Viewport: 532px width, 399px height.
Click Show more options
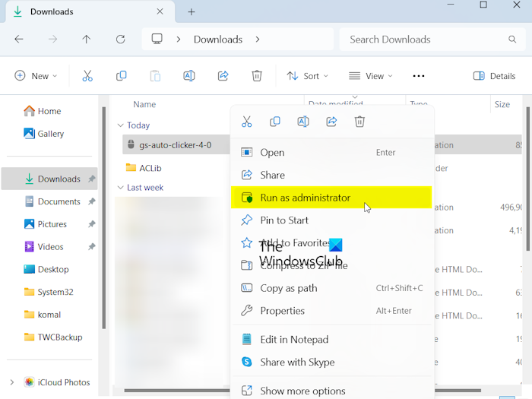click(331, 391)
